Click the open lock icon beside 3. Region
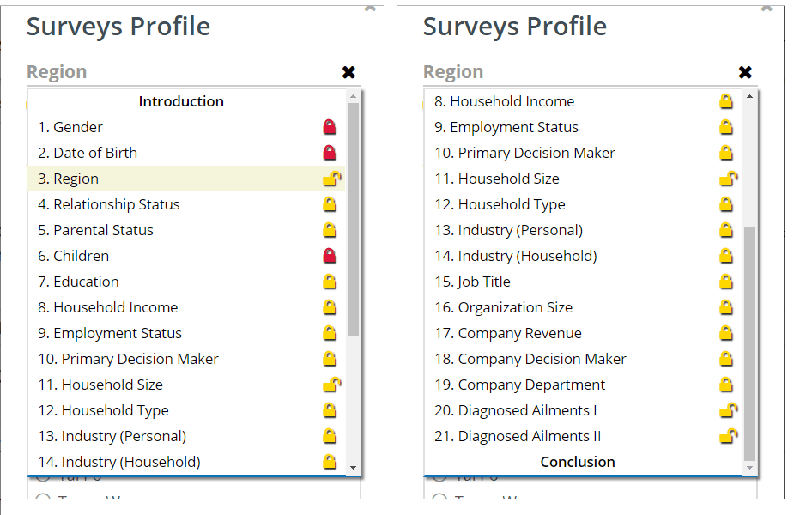812x515 pixels. click(331, 179)
